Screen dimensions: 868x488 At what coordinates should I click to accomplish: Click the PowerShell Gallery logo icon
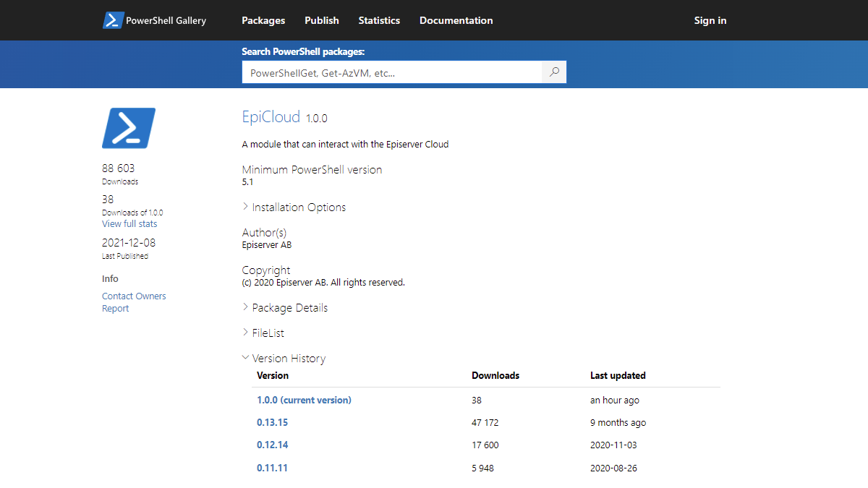tap(113, 20)
